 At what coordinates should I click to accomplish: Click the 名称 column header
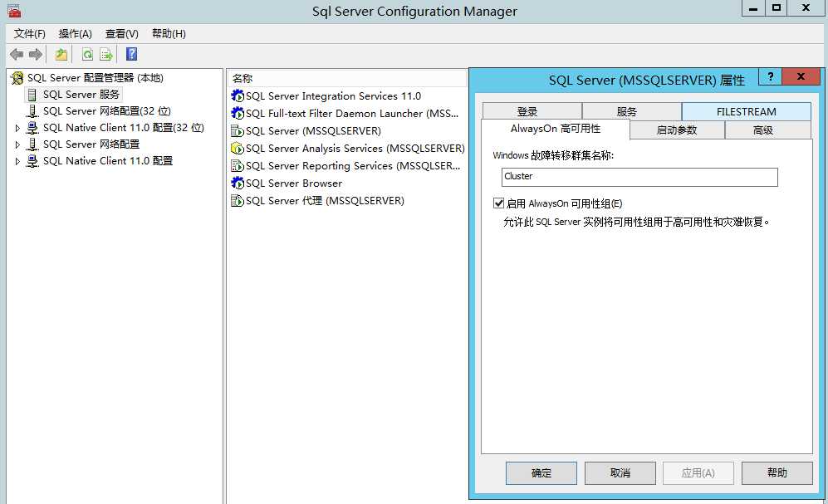tap(347, 78)
